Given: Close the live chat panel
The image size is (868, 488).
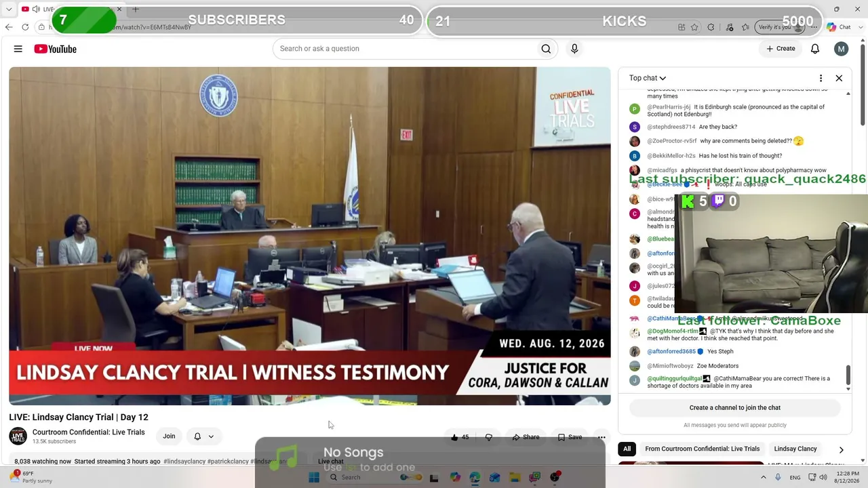Looking at the screenshot, I should point(839,78).
